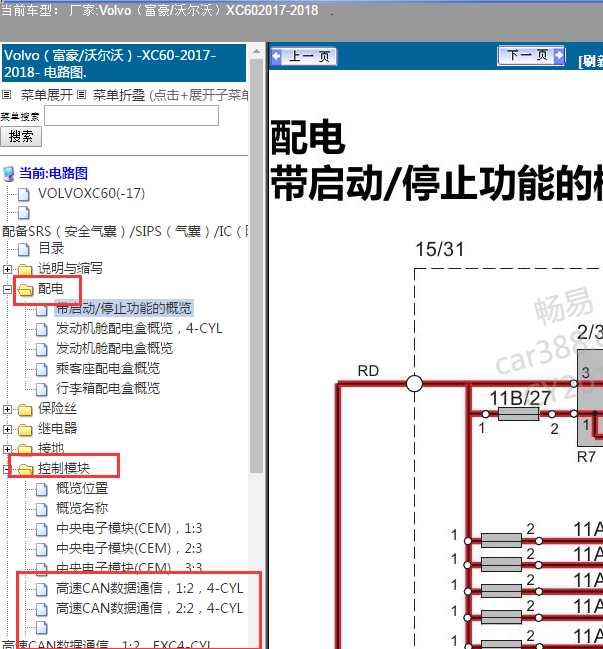Select the 接地 folder label
Screen dimensions: 603x649
[x=50, y=448]
